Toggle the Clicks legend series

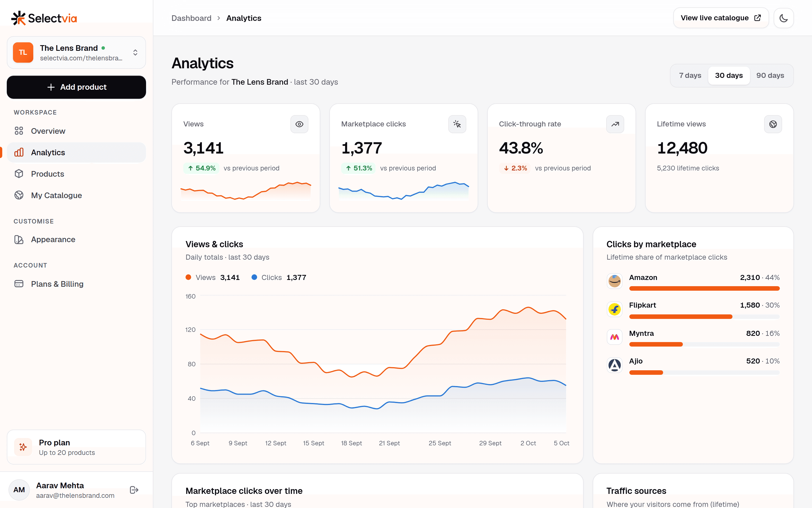[x=279, y=277]
